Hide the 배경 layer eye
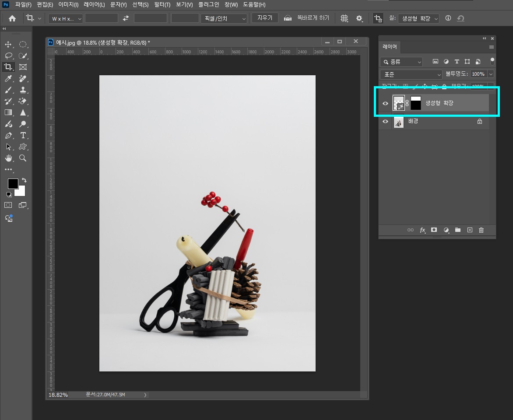 point(385,121)
